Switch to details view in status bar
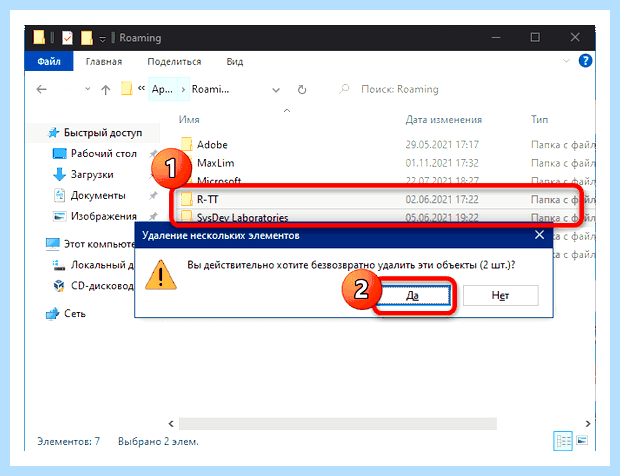The width and height of the screenshot is (620, 476). pos(563,440)
